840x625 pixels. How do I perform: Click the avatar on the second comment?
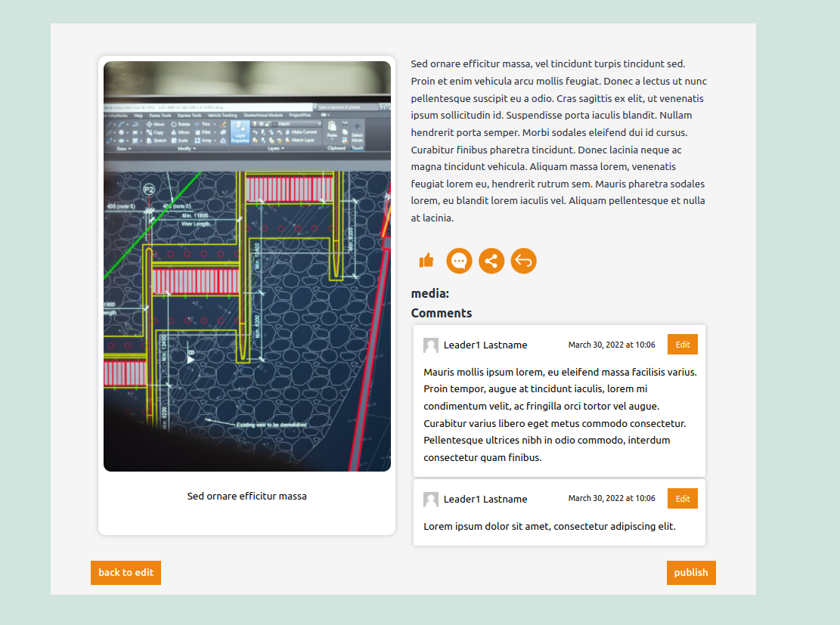coord(431,500)
